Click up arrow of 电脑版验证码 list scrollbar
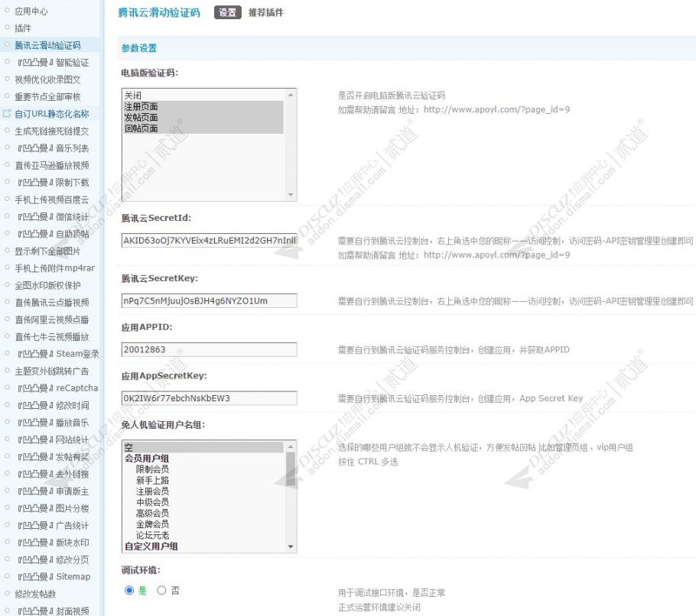This screenshot has height=616, width=696. pyautogui.click(x=291, y=95)
